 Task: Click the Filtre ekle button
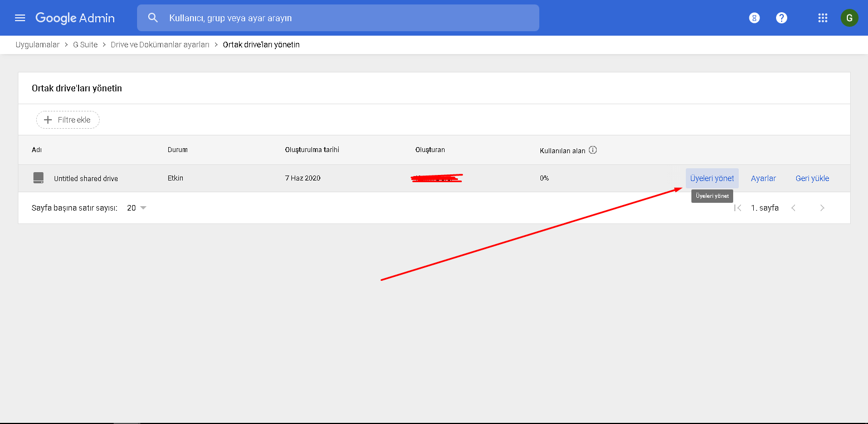tap(68, 120)
